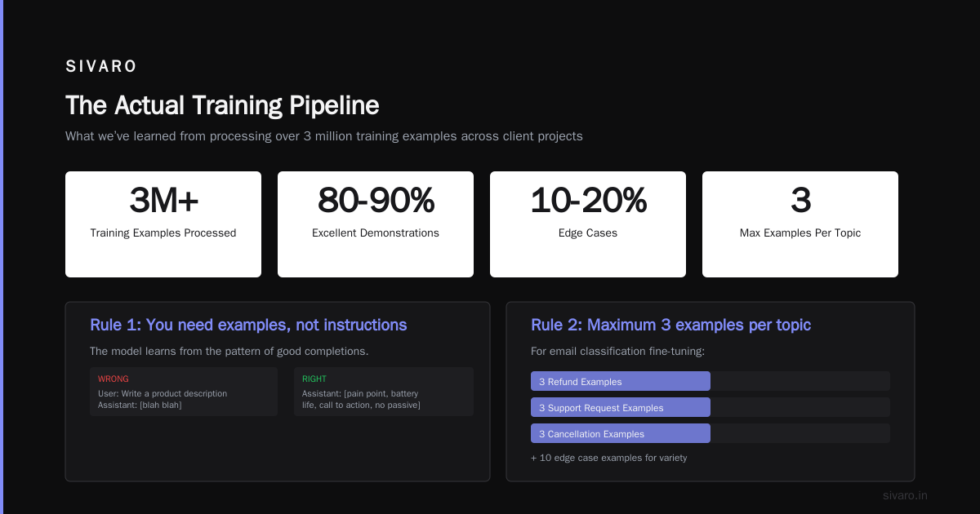The image size is (980, 514).
Task: Click the green RIGHT label
Action: 314,379
